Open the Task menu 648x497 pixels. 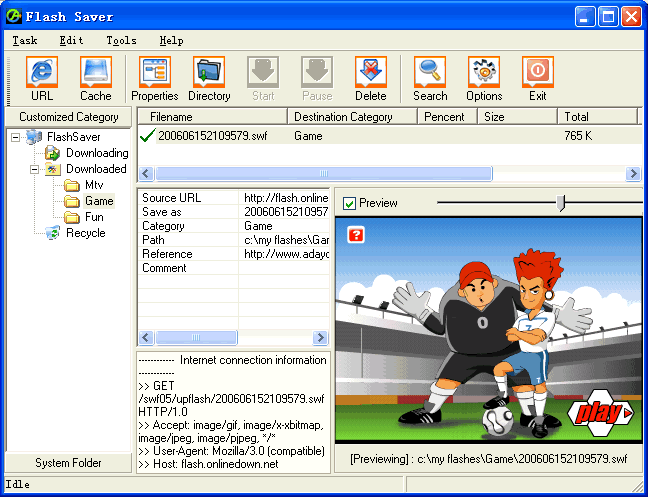point(25,41)
